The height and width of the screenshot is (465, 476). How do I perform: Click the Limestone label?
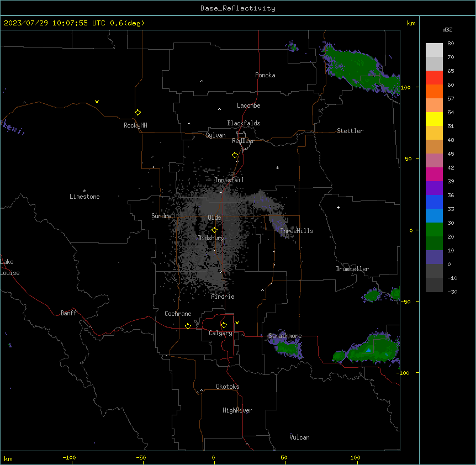(x=84, y=197)
